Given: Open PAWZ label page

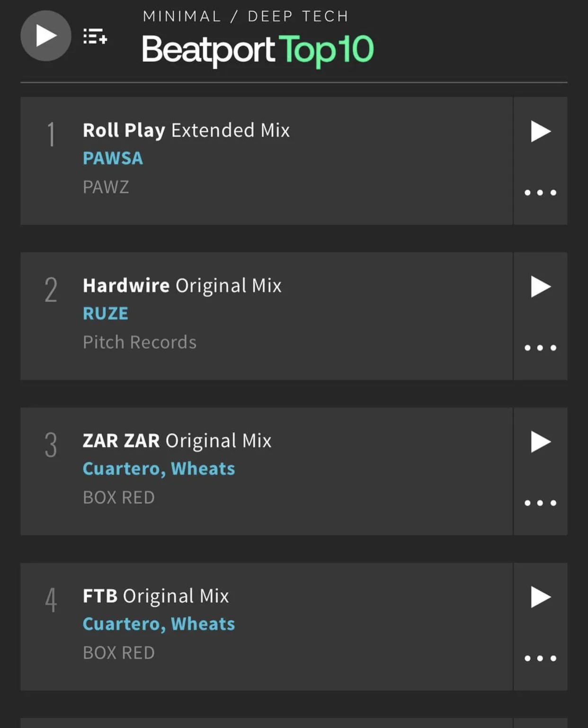Looking at the screenshot, I should coord(106,187).
